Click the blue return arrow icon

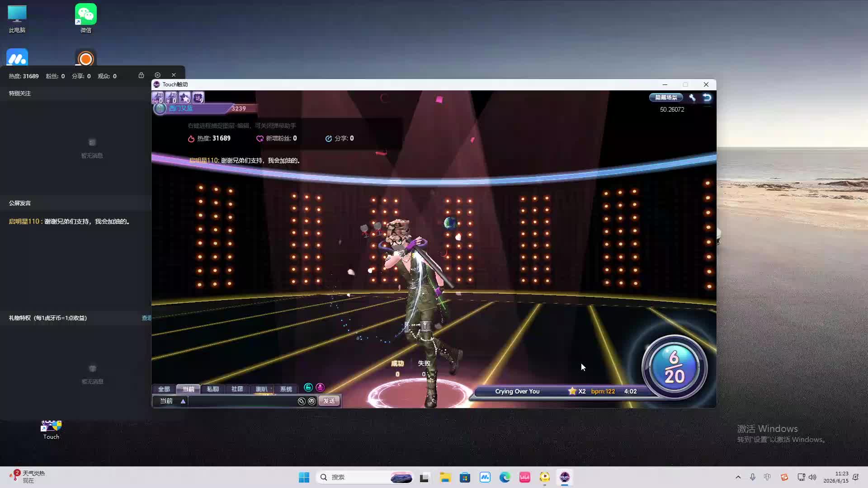(x=707, y=97)
